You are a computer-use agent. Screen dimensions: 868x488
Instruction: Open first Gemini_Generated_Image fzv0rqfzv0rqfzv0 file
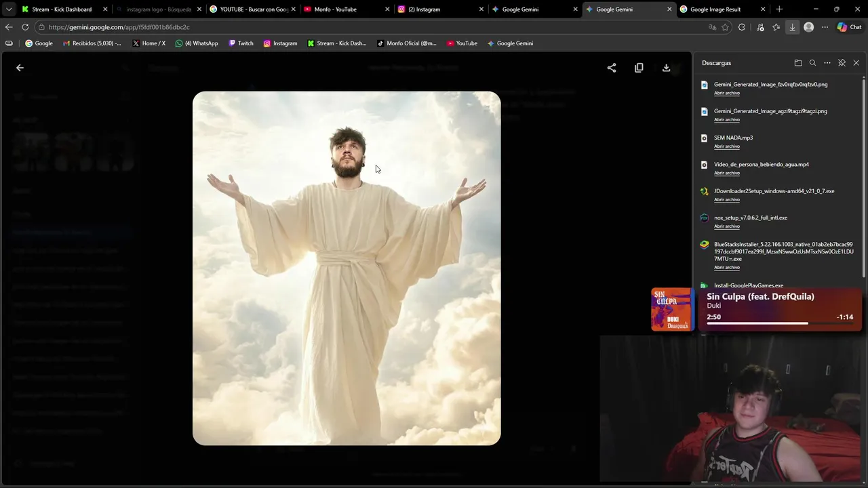(770, 85)
